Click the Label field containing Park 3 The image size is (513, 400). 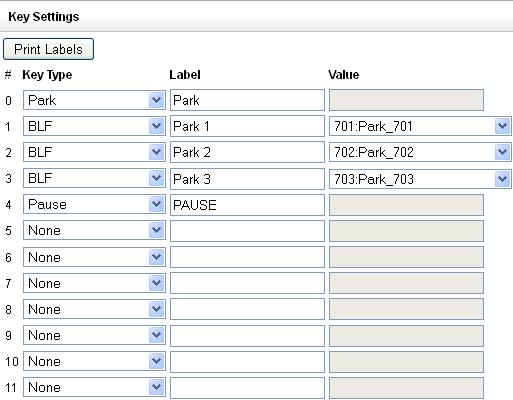(247, 179)
